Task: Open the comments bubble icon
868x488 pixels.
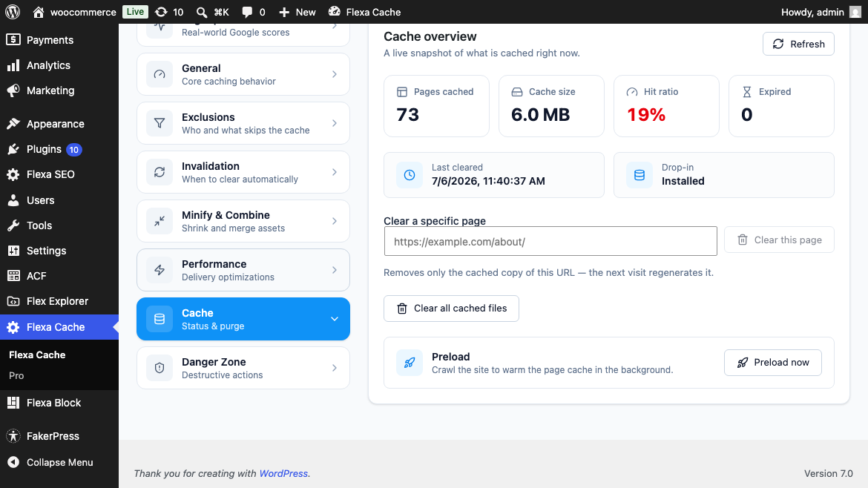Action: pyautogui.click(x=248, y=12)
